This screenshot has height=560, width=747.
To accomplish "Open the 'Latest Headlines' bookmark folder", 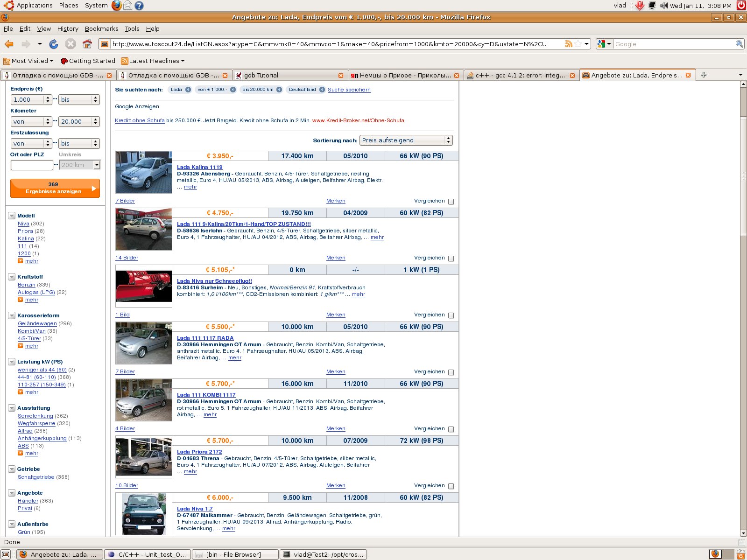I will click(153, 61).
